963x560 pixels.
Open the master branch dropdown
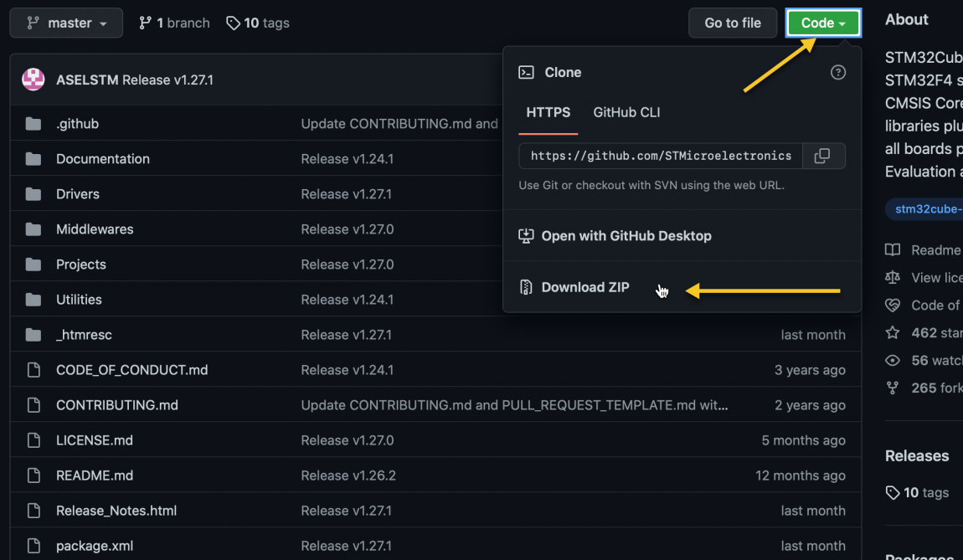click(66, 23)
